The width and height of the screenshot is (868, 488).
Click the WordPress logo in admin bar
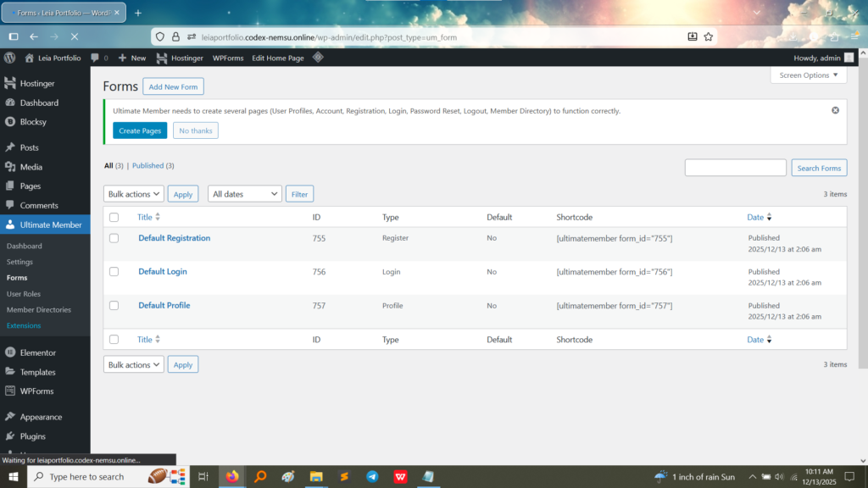(x=10, y=58)
